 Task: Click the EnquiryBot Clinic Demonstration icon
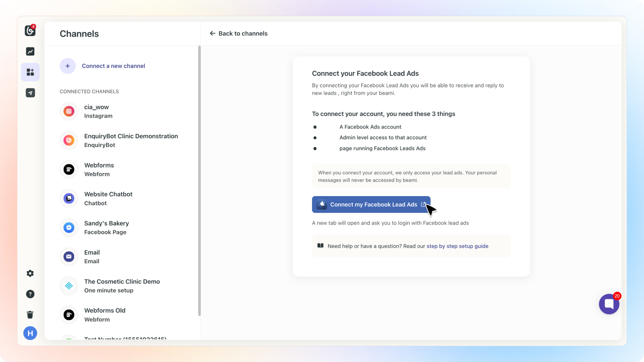click(x=69, y=140)
